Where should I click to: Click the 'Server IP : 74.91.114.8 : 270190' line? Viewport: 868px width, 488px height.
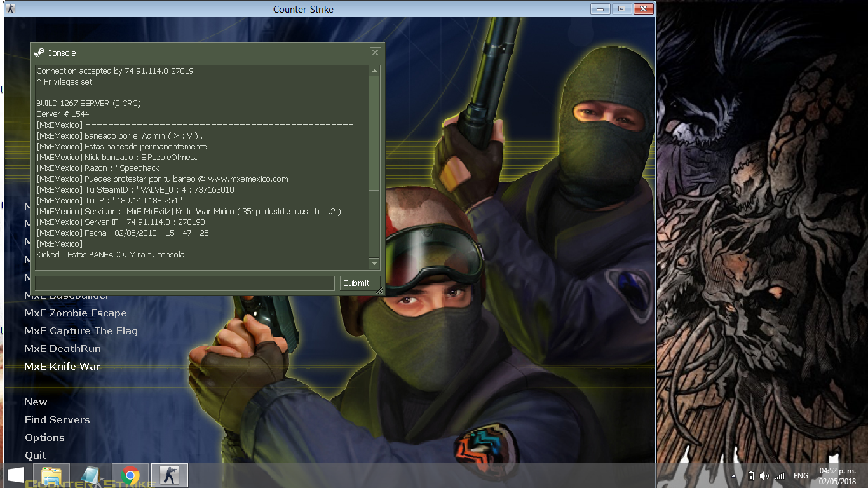[121, 222]
